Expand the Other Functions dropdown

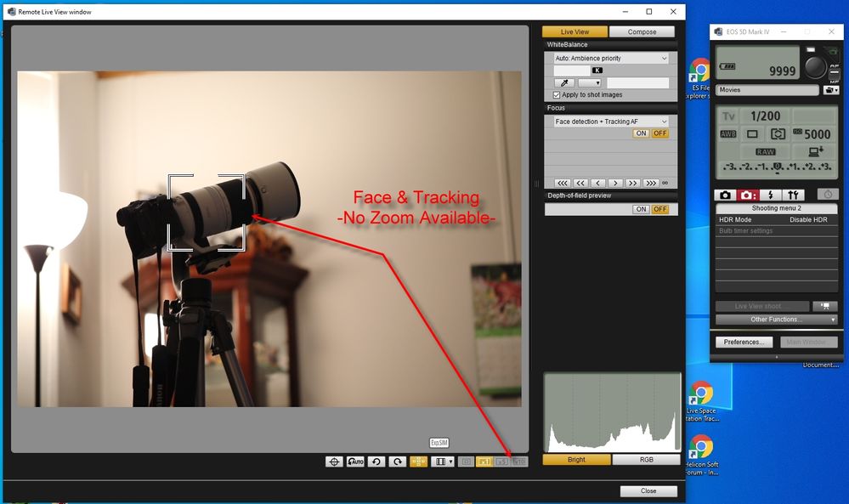tap(777, 320)
